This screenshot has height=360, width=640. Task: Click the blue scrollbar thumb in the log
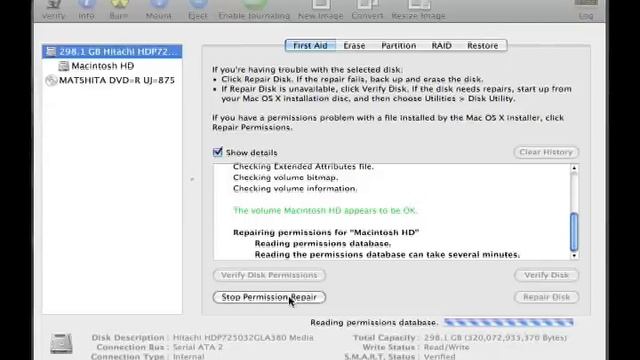(574, 232)
